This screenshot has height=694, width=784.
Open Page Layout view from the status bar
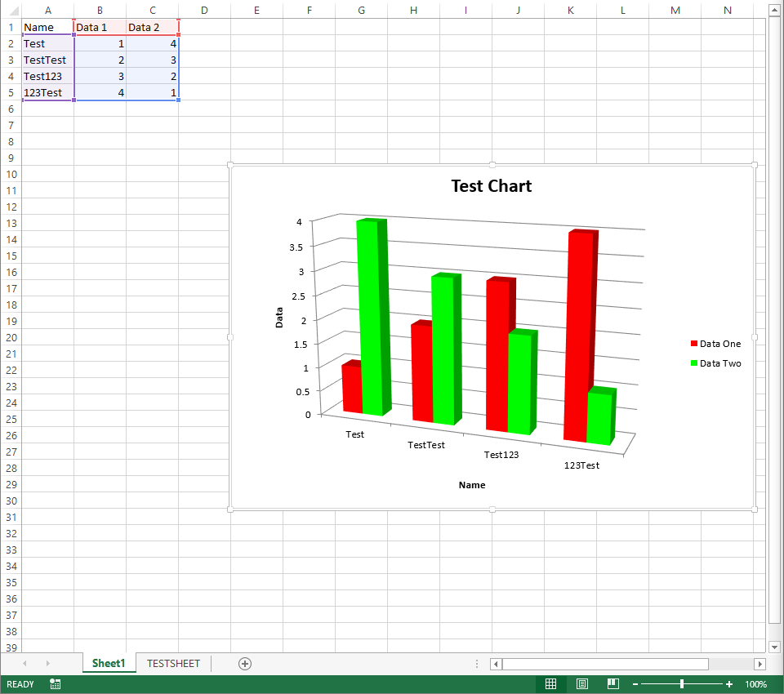581,684
